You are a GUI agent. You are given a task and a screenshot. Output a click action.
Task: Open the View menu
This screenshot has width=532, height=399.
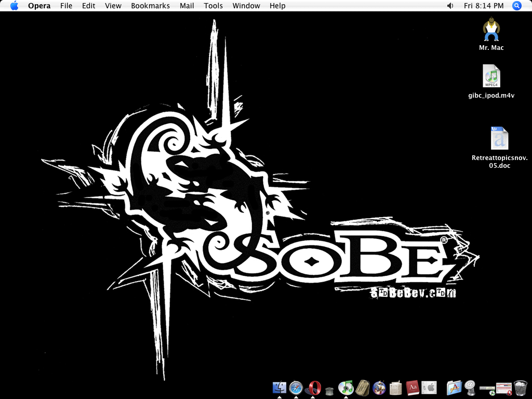113,6
